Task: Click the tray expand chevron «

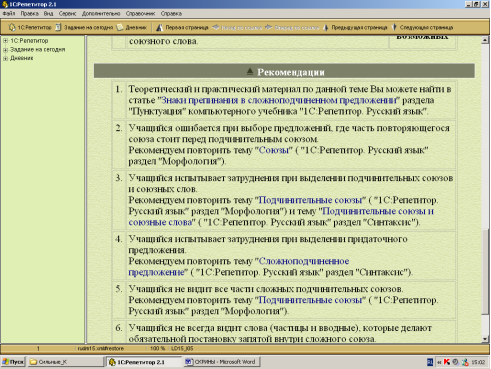Action: (x=439, y=362)
